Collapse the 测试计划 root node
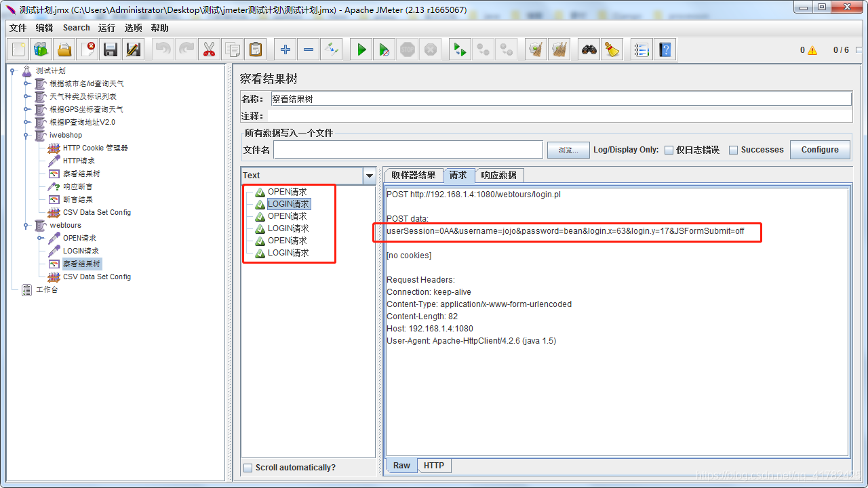This screenshot has height=488, width=868. coord(13,70)
